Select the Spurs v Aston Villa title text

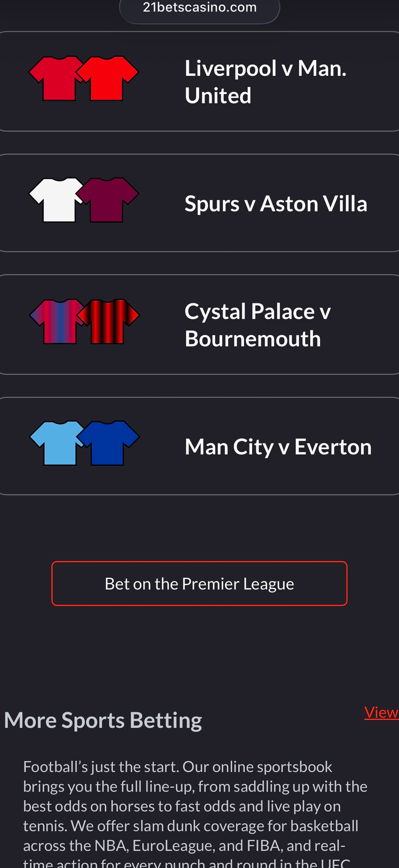276,204
